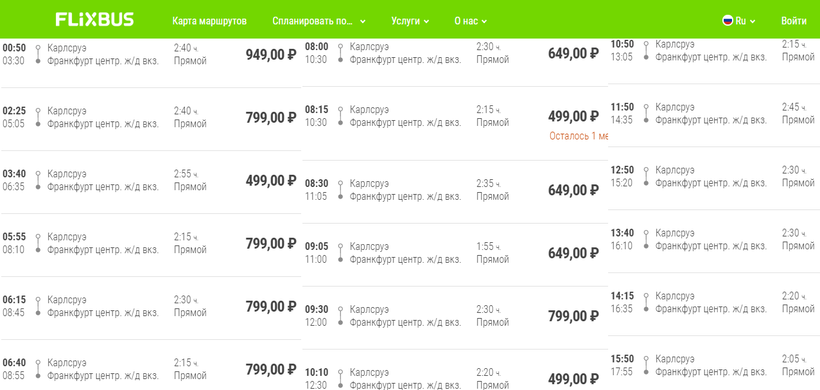Image resolution: width=820 pixels, height=390 pixels.
Task: Click route stop icon for 08:15 trip
Action: point(340,117)
